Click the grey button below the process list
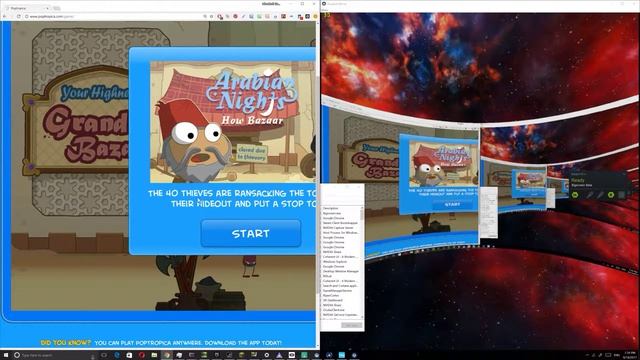Image resolution: width=640 pixels, height=360 pixels. point(351,325)
